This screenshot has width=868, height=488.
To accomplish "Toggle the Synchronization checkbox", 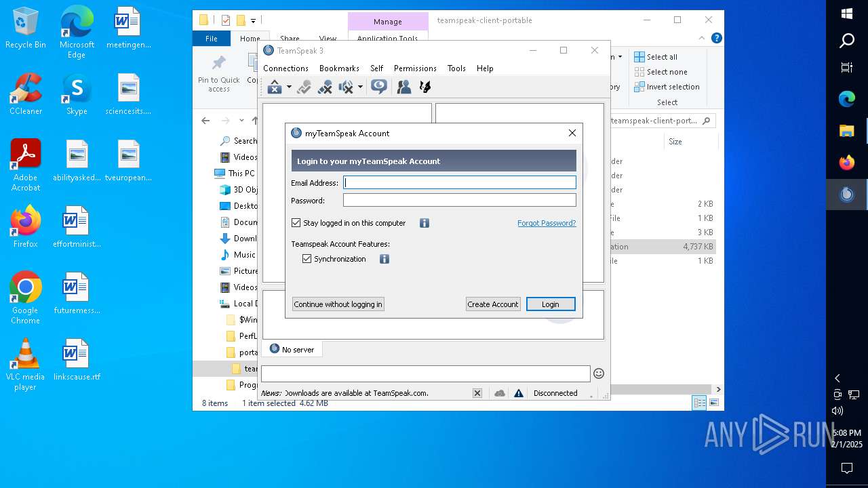I will (x=307, y=259).
